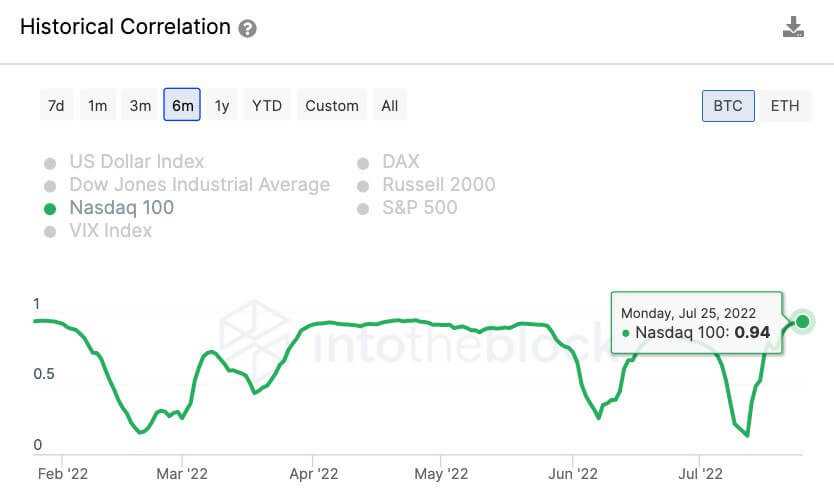Switch to the 1y time range
The height and width of the screenshot is (504, 834).
point(222,106)
